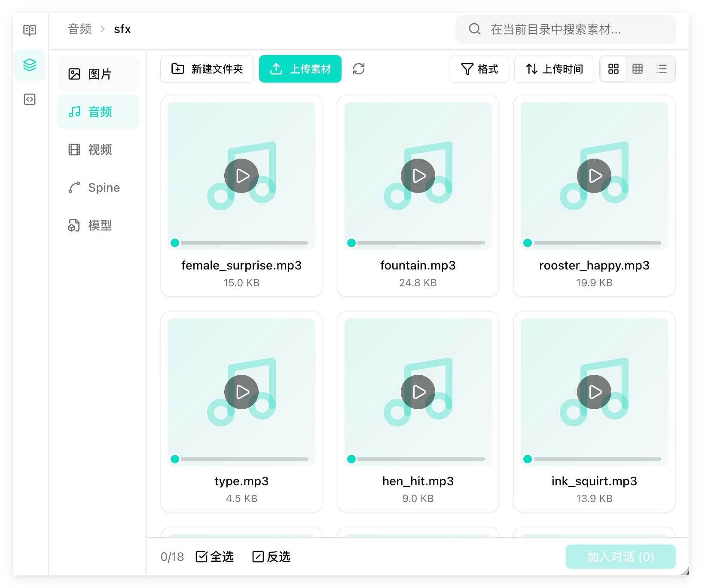Click the type.mp3 file name

[x=241, y=481]
